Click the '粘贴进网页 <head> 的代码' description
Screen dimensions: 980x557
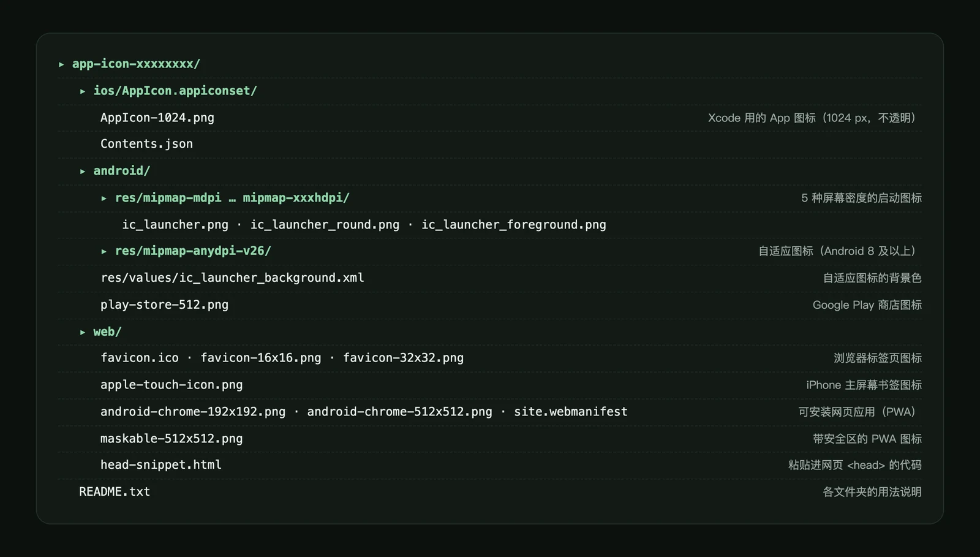tap(855, 465)
